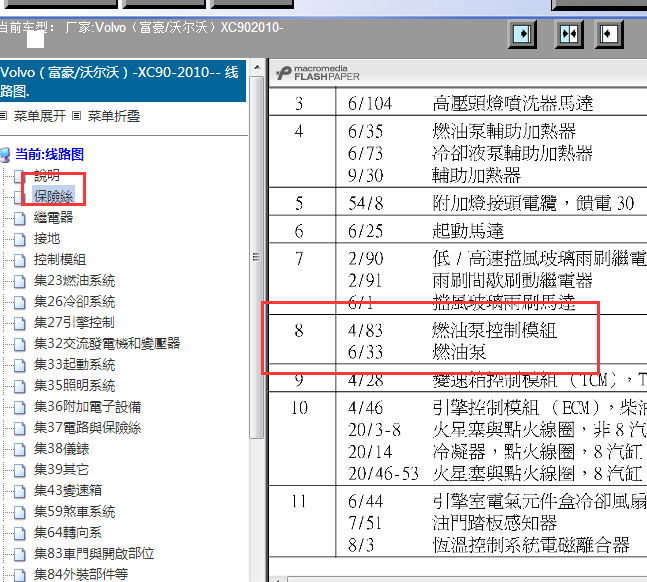
Task: Open the 繼電器 tree item
Action: click(53, 218)
